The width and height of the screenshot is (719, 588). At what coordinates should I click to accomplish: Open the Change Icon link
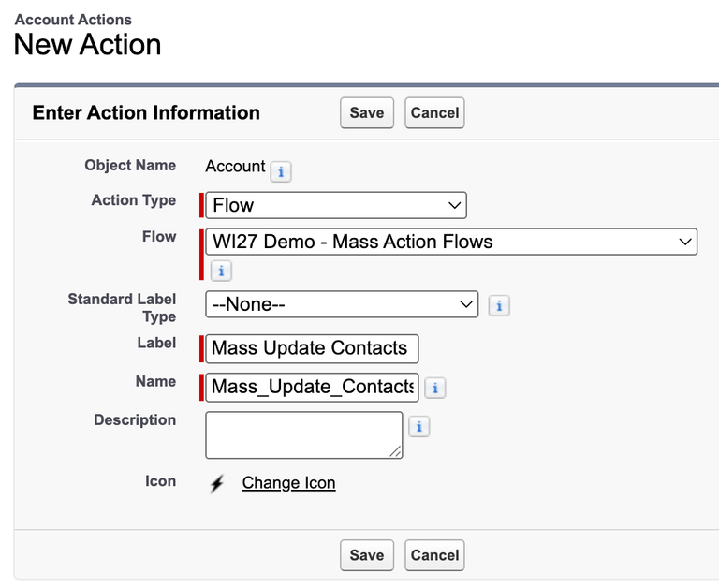point(289,482)
